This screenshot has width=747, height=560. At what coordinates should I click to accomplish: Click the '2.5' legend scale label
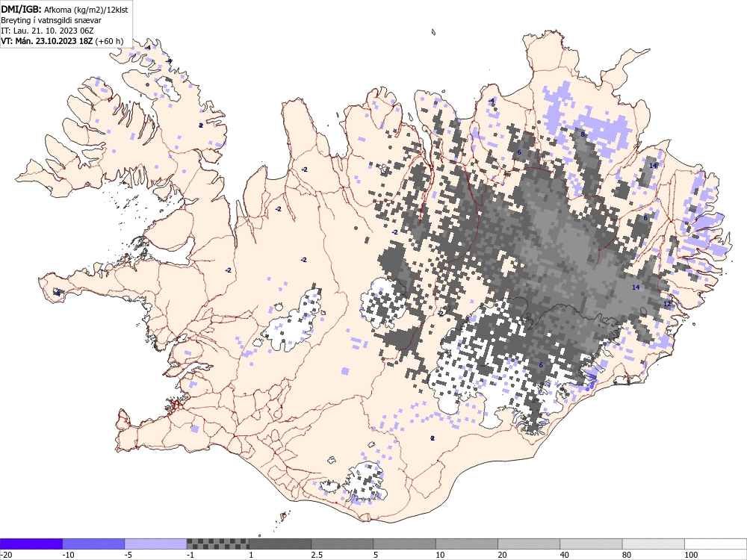[317, 555]
